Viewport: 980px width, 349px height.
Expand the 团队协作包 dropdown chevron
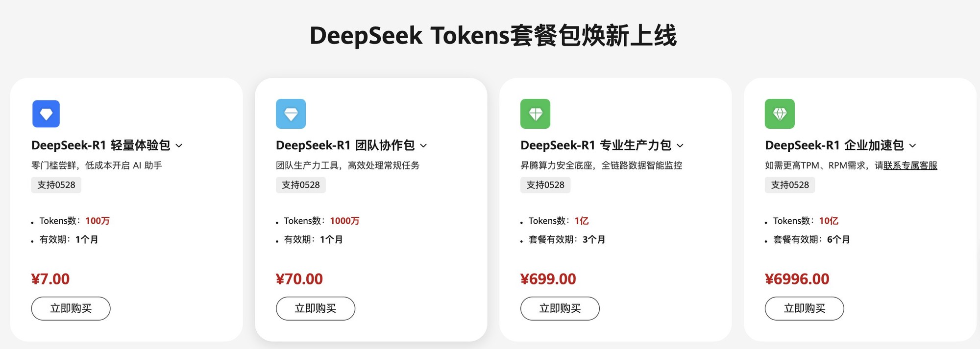424,146
